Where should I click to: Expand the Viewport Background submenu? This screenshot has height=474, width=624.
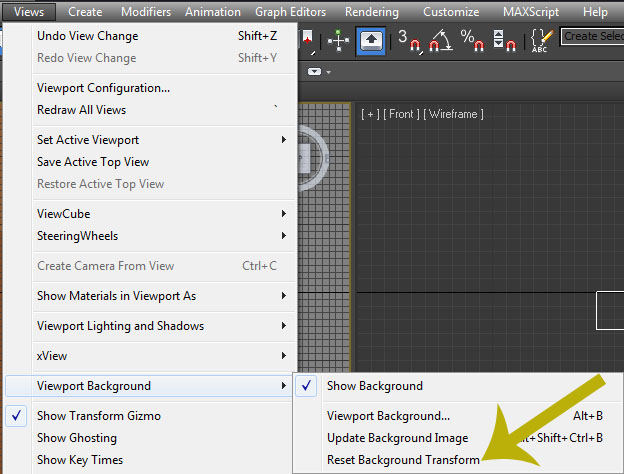[151, 386]
